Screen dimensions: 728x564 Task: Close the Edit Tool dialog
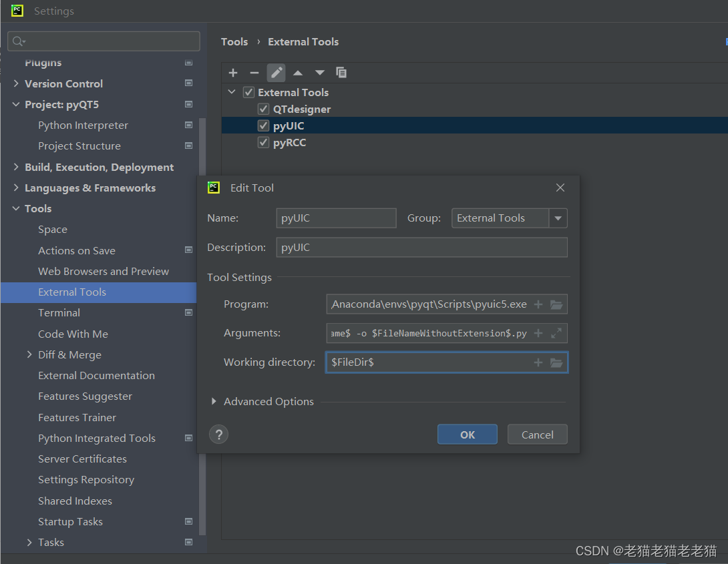[560, 188]
